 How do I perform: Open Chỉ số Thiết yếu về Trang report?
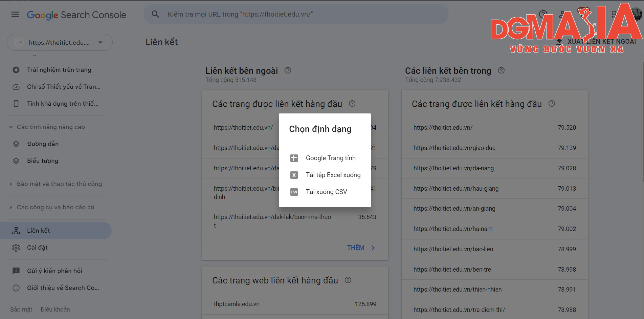pyautogui.click(x=64, y=87)
